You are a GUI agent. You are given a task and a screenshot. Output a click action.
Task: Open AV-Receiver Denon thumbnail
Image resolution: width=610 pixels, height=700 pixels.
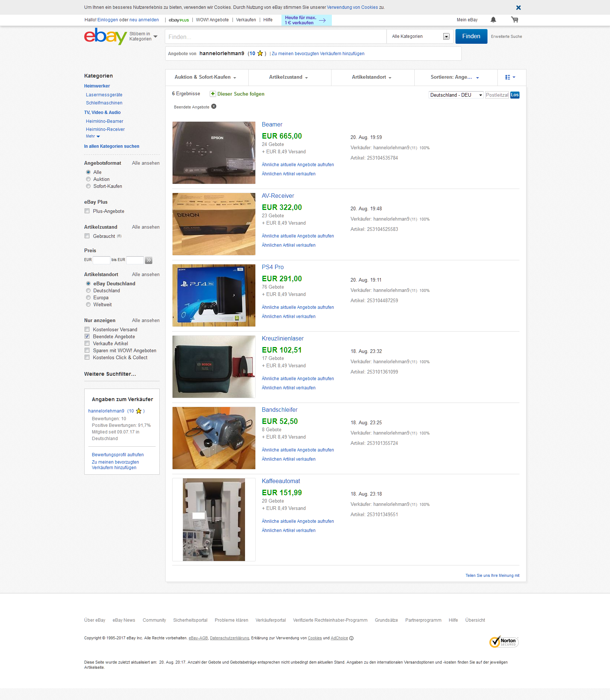[x=214, y=224]
